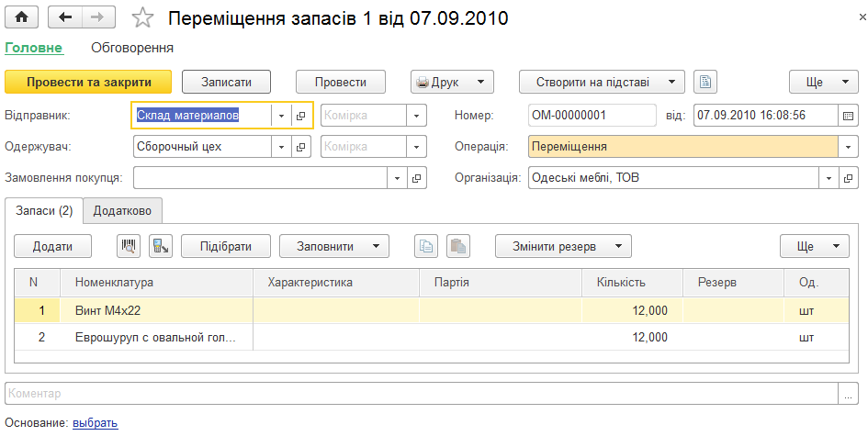
Task: Click the Номенклатура column header
Action: pyautogui.click(x=157, y=282)
